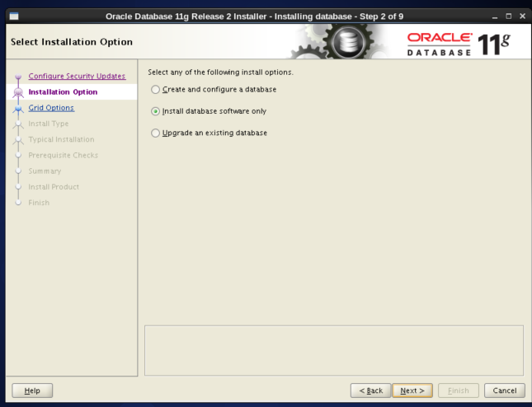
Task: Select 'Install database software only' option
Action: pyautogui.click(x=155, y=111)
